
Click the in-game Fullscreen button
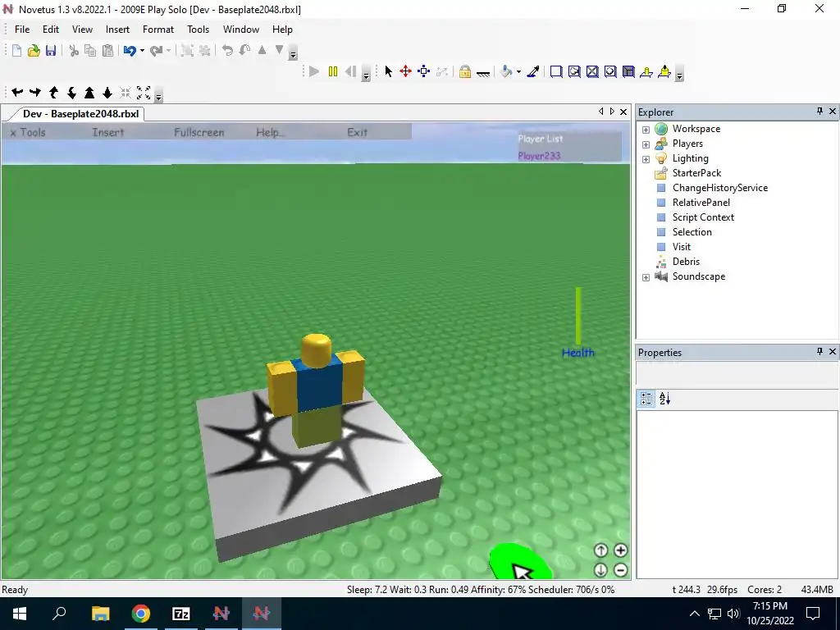click(199, 132)
